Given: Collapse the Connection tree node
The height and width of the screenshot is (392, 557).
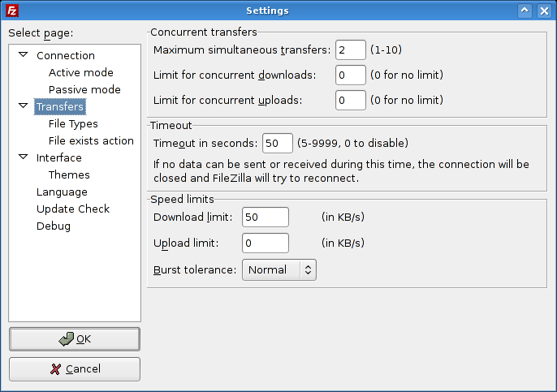Looking at the screenshot, I should coord(24,54).
